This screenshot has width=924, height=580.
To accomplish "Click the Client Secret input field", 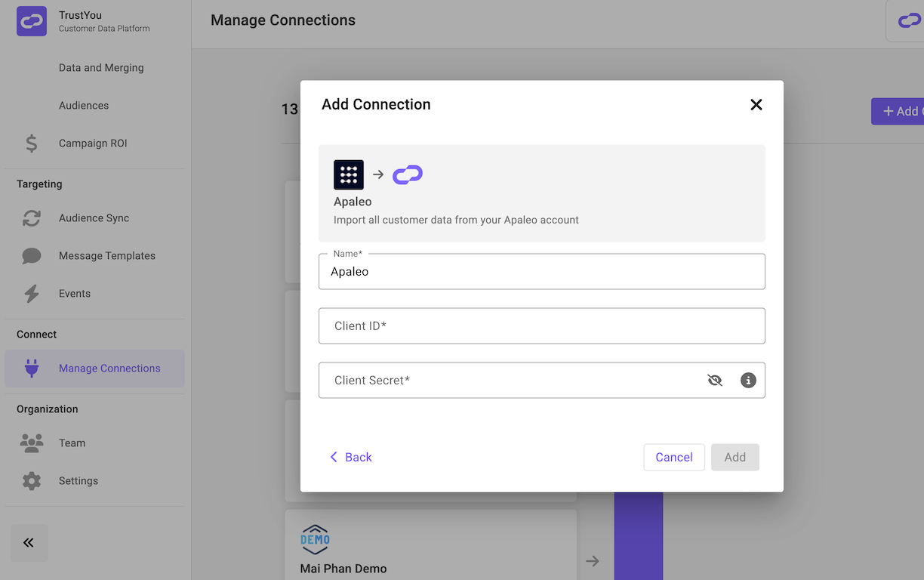I will coord(542,380).
